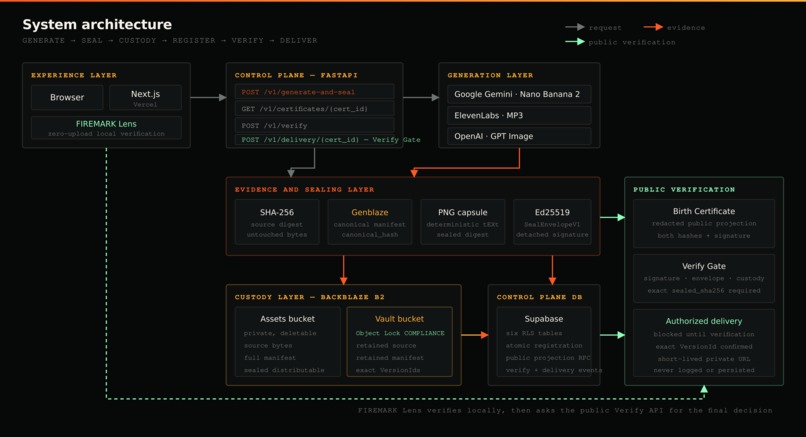
Task: Select the CONTROL PLANE — FASTAPI heading
Action: tap(296, 75)
